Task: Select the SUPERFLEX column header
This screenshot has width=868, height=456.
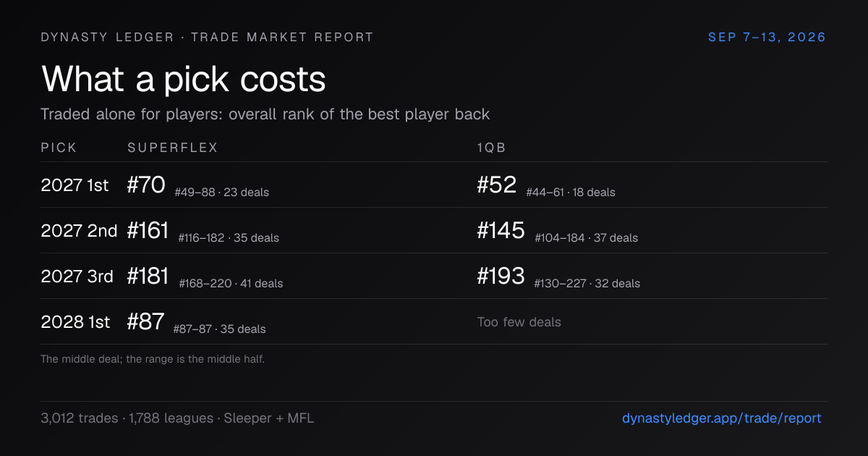Action: click(x=173, y=148)
